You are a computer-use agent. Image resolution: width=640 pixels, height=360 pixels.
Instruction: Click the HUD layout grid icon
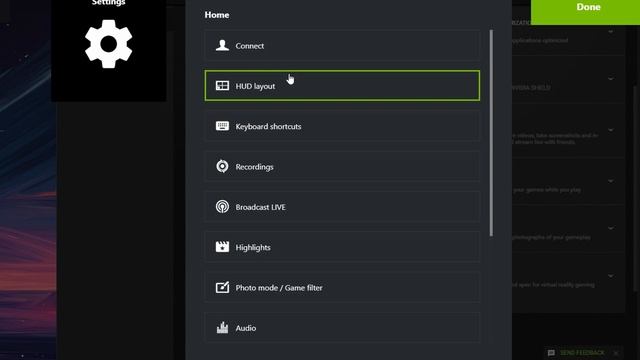(x=222, y=86)
